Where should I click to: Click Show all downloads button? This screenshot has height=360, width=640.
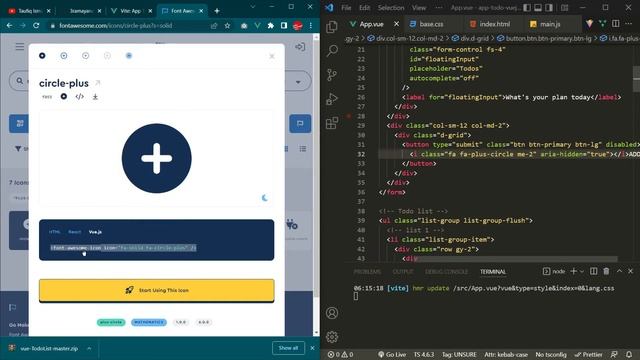288,348
